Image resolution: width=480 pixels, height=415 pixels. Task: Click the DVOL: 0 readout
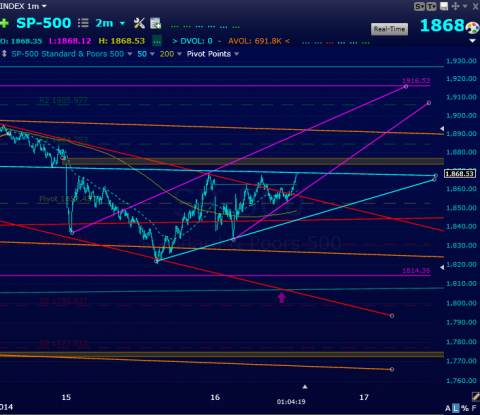(196, 41)
